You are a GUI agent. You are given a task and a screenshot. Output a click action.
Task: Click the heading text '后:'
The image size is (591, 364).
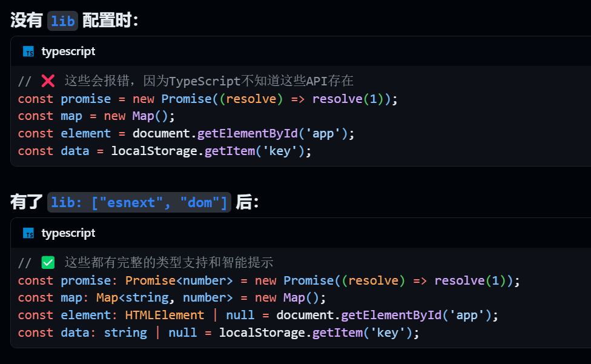247,202
